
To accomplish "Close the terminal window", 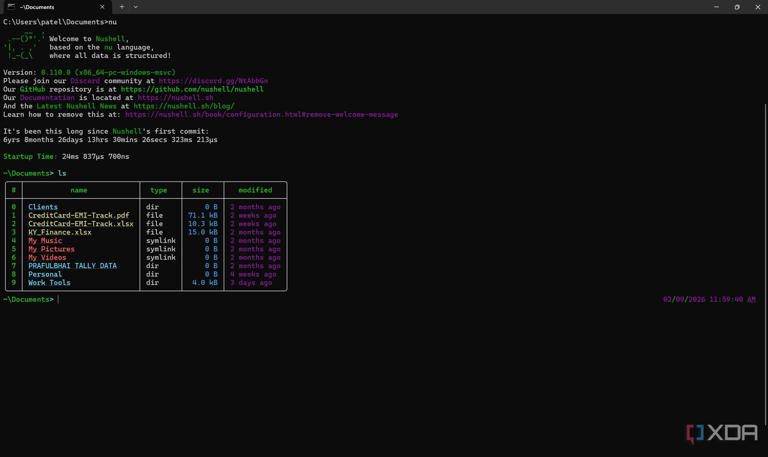I will [x=758, y=7].
